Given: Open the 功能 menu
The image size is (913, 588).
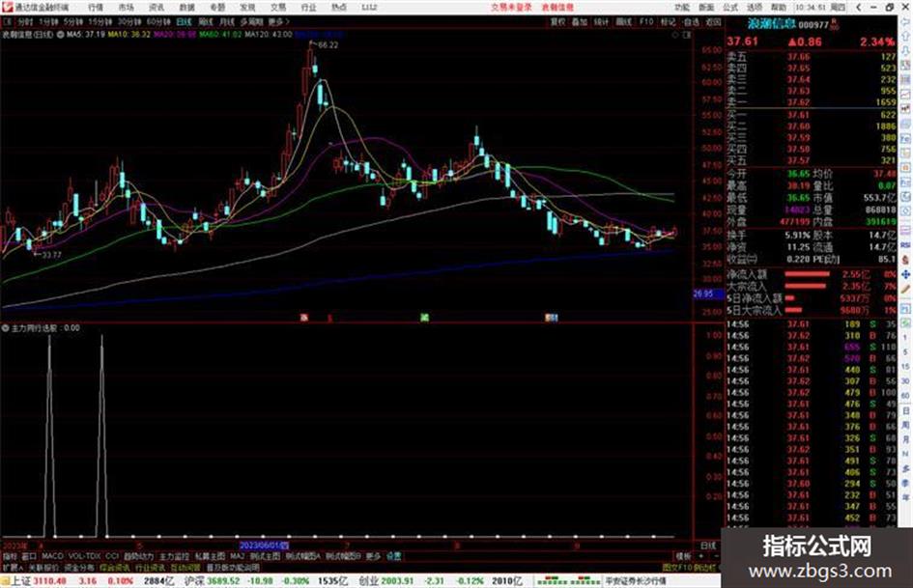Looking at the screenshot, I should point(682,7).
